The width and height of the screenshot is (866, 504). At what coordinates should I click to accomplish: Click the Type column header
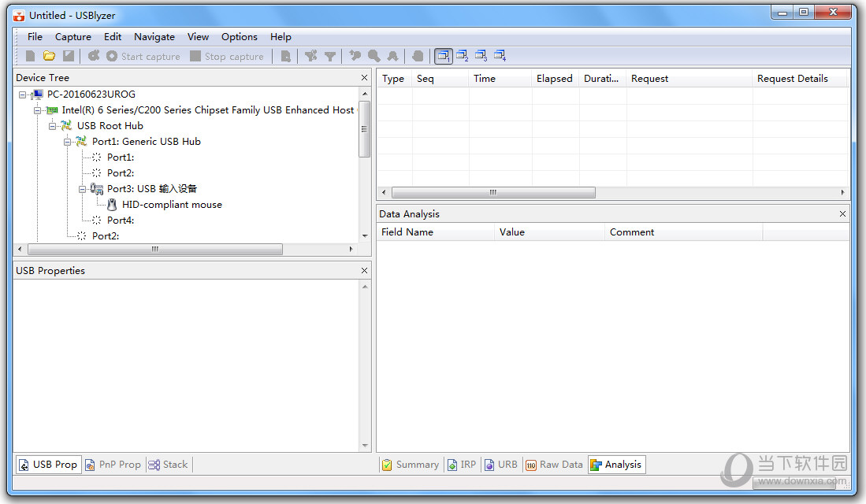tap(394, 79)
